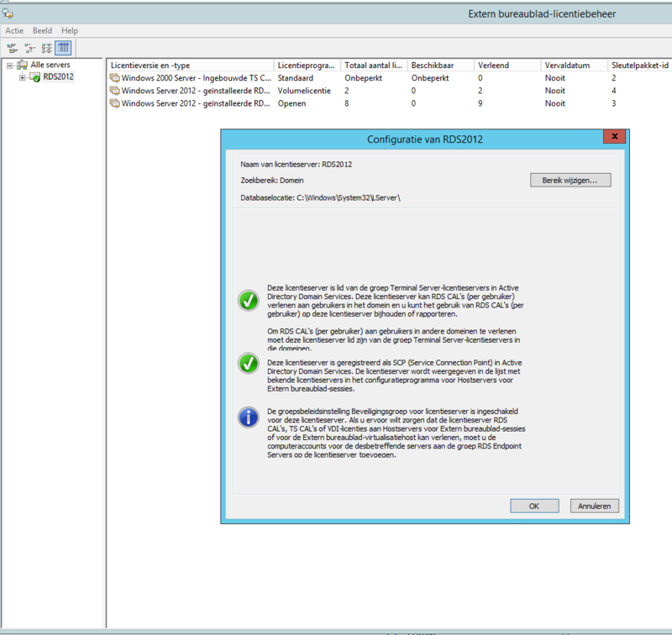
Task: Click the green checkmark beside domain membership status
Action: (248, 301)
